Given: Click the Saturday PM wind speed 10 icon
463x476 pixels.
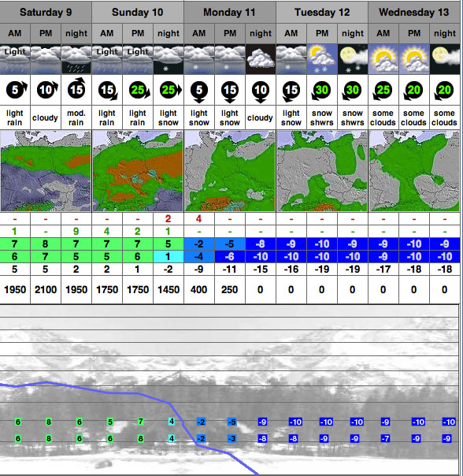Looking at the screenshot, I should [x=46, y=89].
